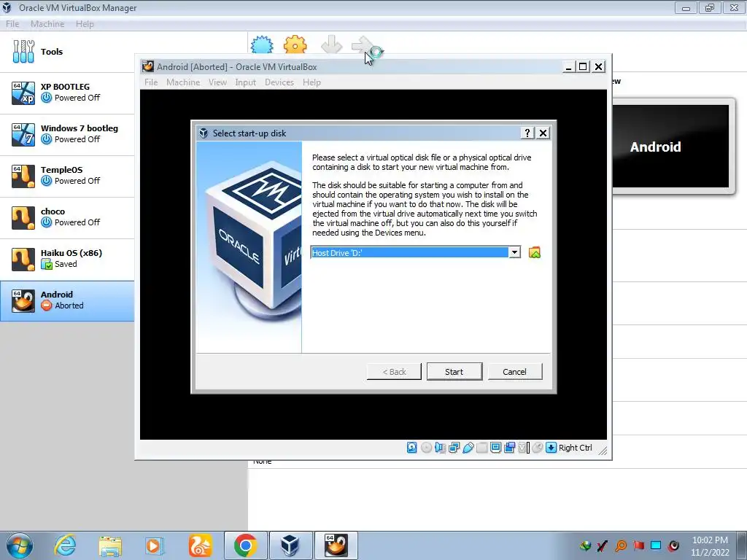The height and width of the screenshot is (560, 747).
Task: Click the VirtualBox cube icon in the dialog title
Action: pyautogui.click(x=204, y=133)
